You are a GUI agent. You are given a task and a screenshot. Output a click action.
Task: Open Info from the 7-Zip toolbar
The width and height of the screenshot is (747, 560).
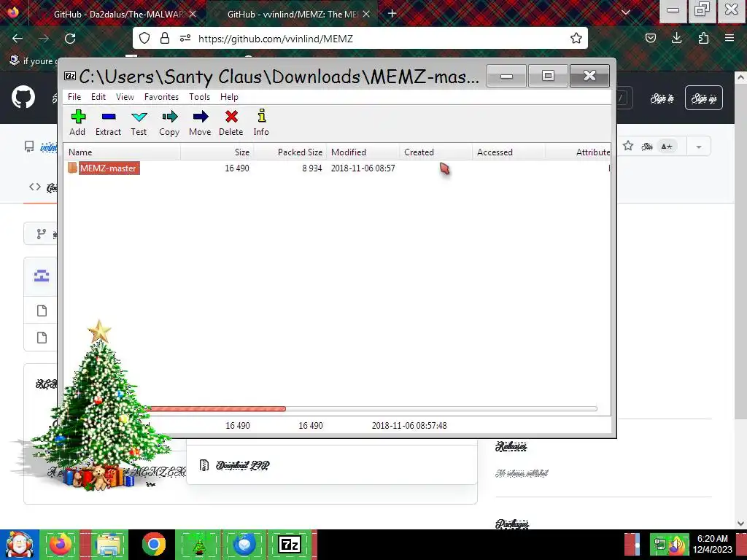click(x=261, y=122)
